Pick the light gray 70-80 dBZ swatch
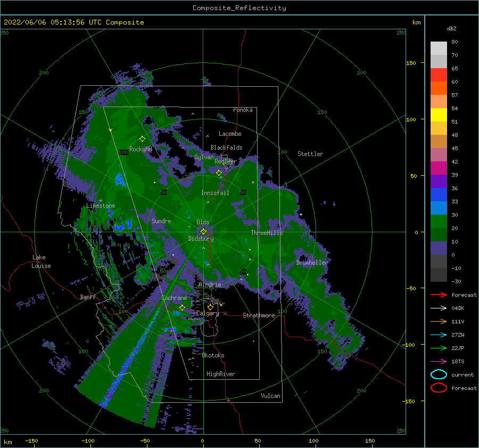The width and height of the screenshot is (479, 448). coord(439,48)
